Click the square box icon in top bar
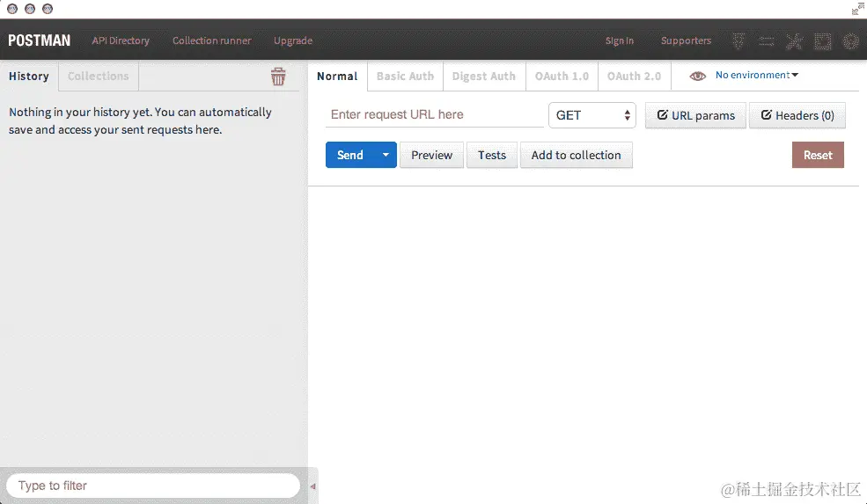 click(822, 40)
